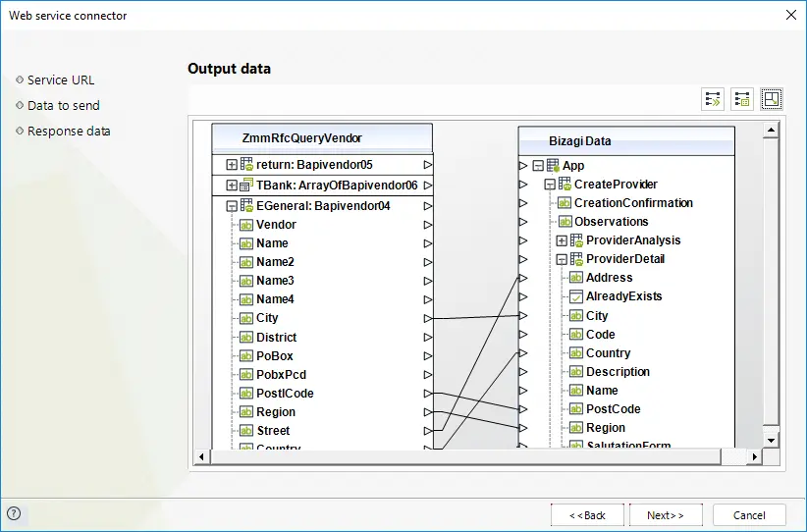Click the CreateProvider entity icon
Viewport: 807px width, 532px height.
click(565, 184)
